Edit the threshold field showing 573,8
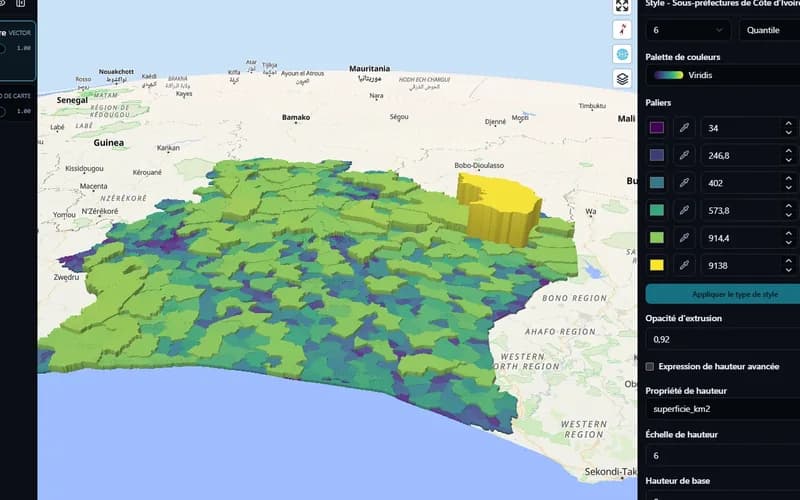800x500 pixels. [x=749, y=210]
